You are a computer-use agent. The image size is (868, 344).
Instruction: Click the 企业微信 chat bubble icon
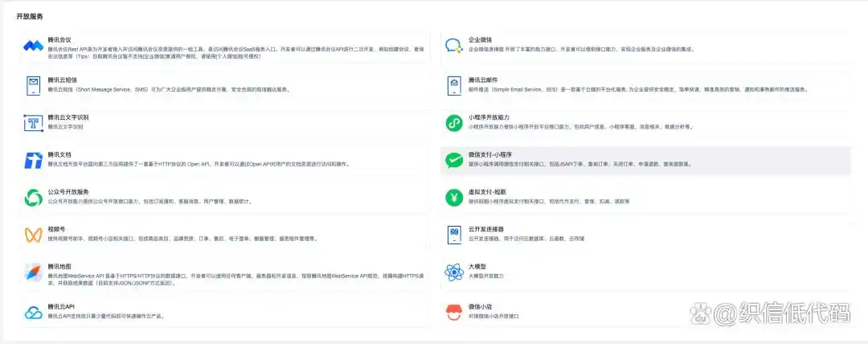click(x=454, y=46)
